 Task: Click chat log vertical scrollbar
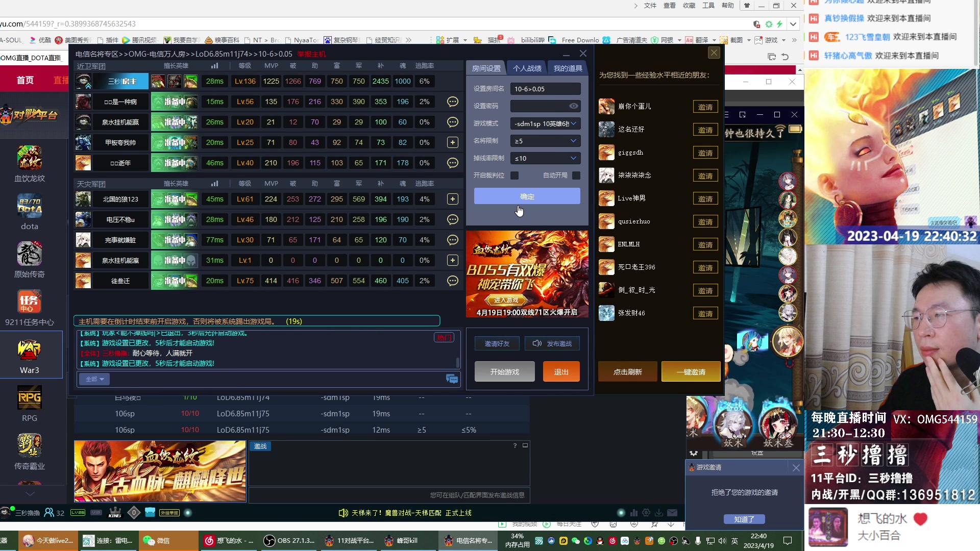pyautogui.click(x=457, y=363)
